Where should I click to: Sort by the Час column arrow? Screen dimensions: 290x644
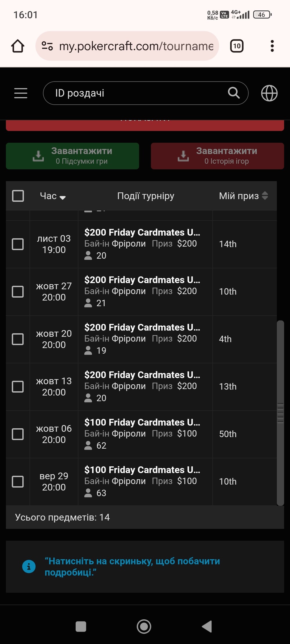pyautogui.click(x=63, y=197)
